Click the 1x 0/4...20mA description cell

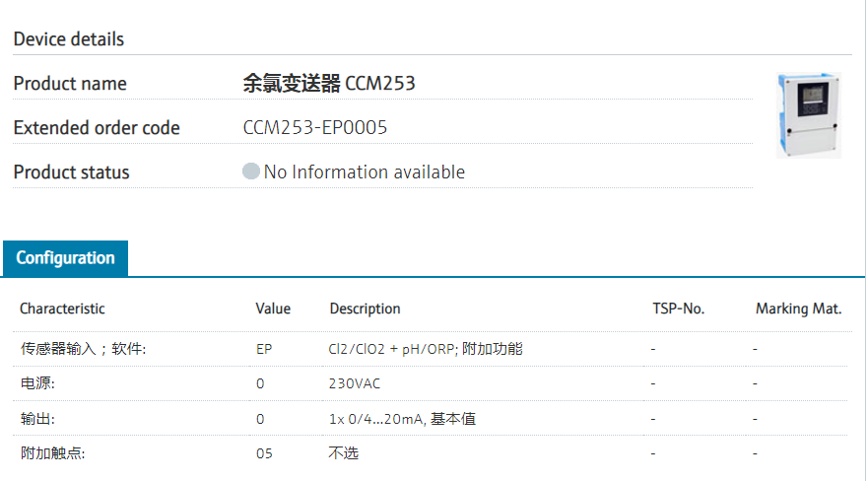pos(402,419)
